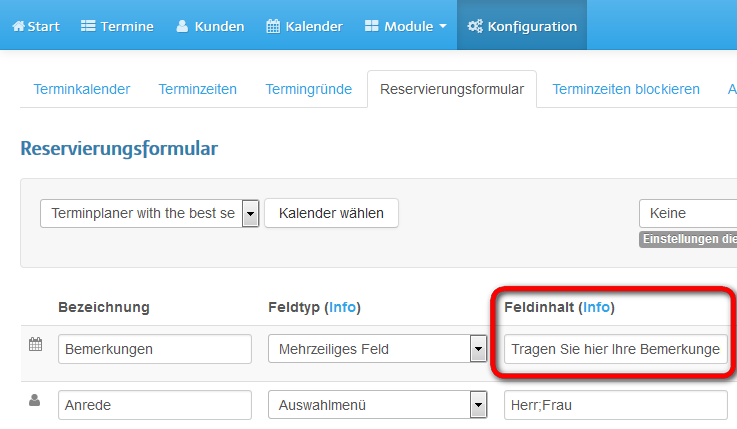Viewport: 737px width, 429px height.
Task: Click the Bemerkungen label input field
Action: (155, 349)
